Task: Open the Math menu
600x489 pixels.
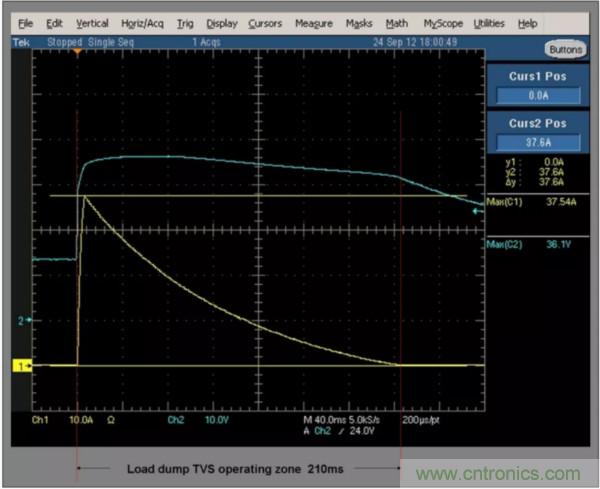Action: [396, 23]
